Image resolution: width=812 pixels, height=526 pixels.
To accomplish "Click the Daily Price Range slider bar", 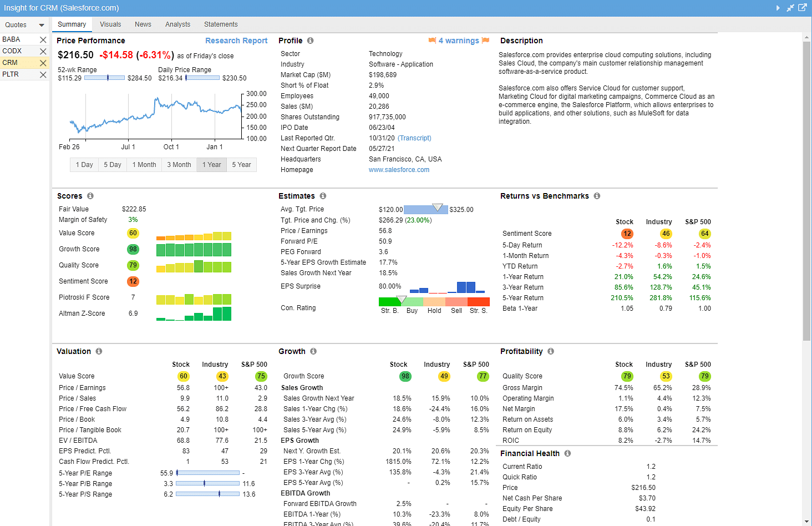I will (x=202, y=78).
